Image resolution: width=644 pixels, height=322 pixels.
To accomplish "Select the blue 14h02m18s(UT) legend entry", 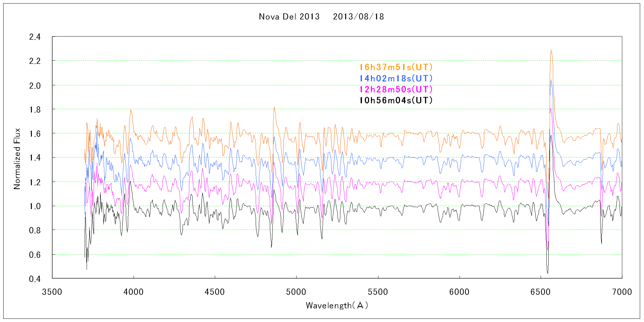I will click(x=396, y=79).
